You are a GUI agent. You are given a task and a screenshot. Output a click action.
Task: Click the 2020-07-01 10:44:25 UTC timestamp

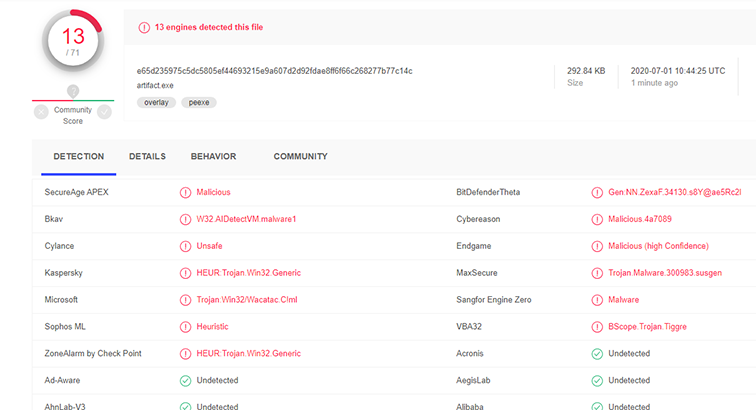point(678,71)
